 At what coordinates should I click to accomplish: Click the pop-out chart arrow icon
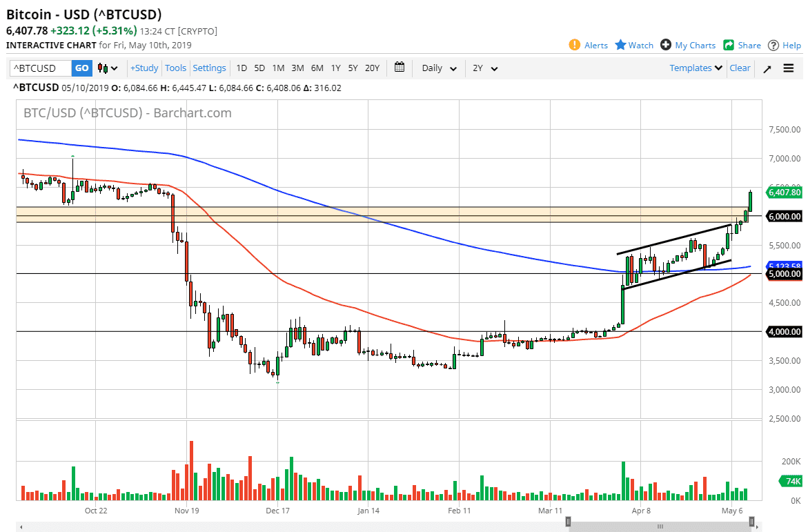coord(767,68)
